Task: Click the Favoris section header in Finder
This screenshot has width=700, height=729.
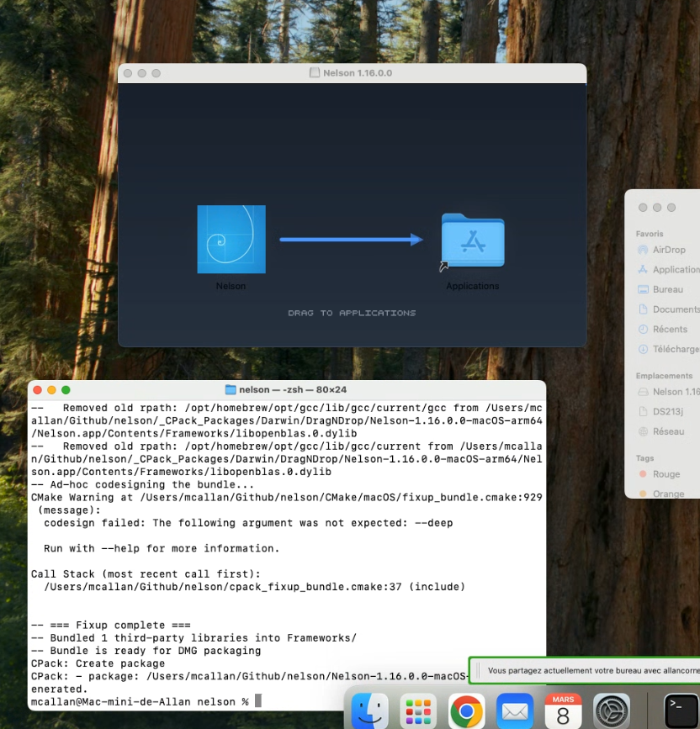Action: click(650, 234)
